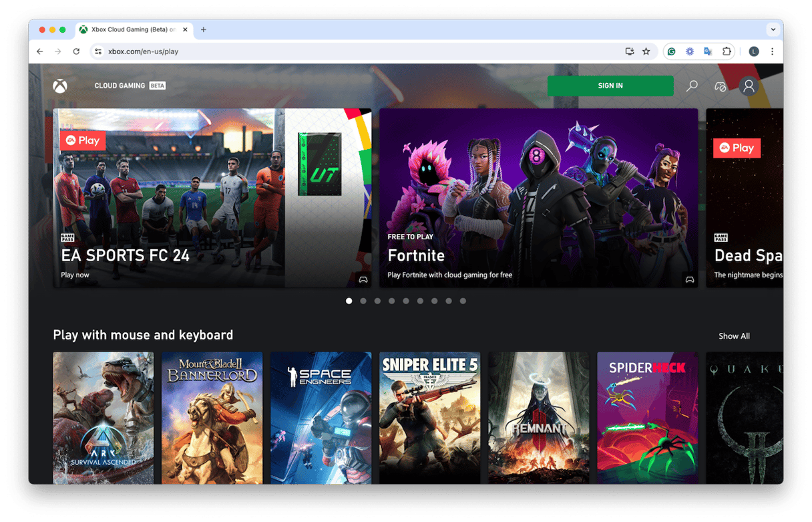Viewport: 812px width, 522px height.
Task: Open the Google Translate extension icon
Action: [x=708, y=51]
